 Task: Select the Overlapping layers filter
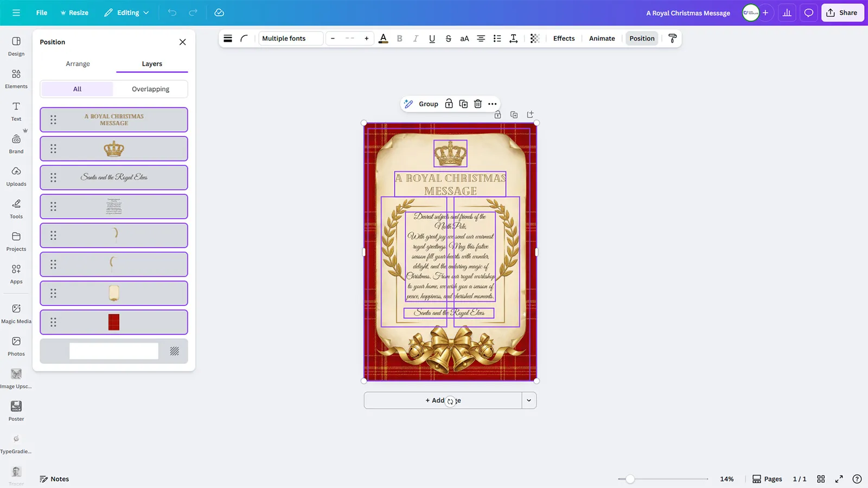(150, 89)
